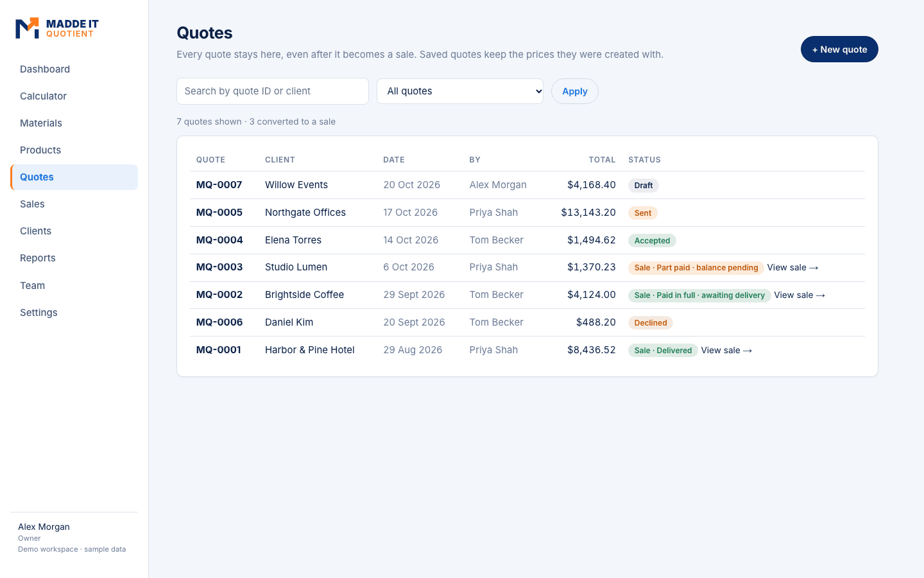Screen dimensions: 924x578
Task: Click the Sale · Delivered badge
Action: pyautogui.click(x=663, y=351)
